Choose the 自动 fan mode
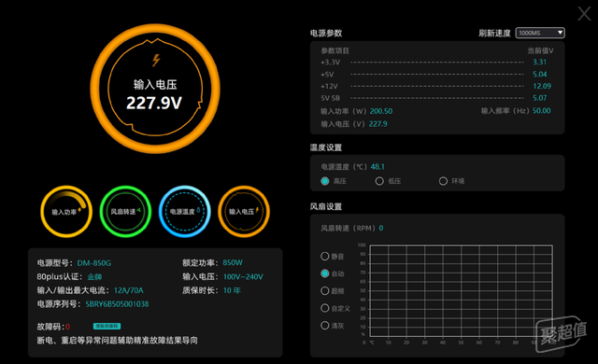Image resolution: width=598 pixels, height=364 pixels. click(325, 273)
